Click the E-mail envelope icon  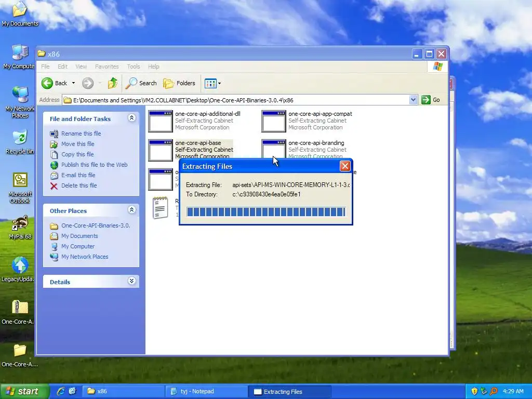click(x=54, y=176)
